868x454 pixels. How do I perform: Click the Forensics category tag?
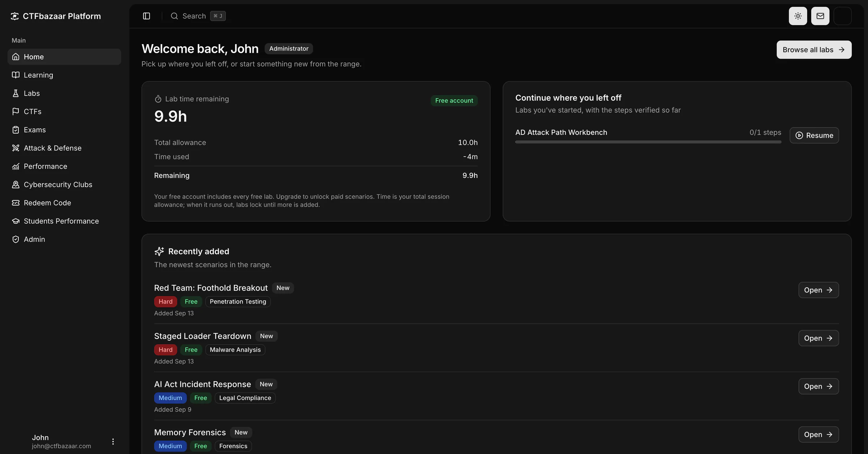tap(233, 446)
